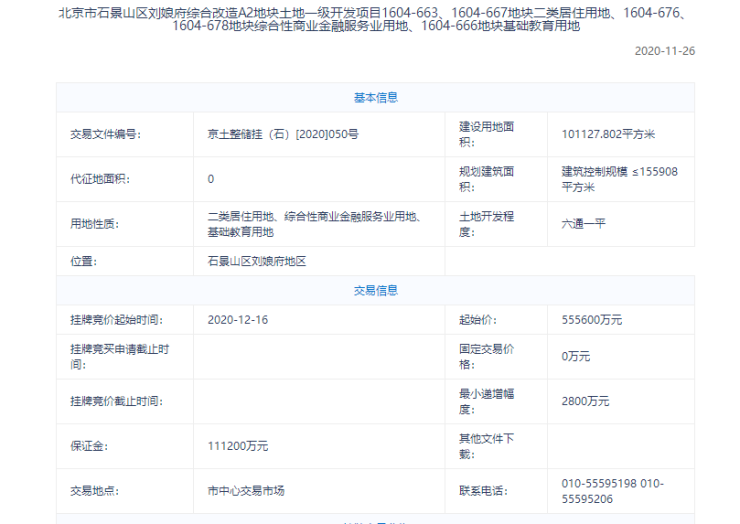Screen dimensions: 740x524
Task: Click the construction land area value 101127.802平方米
Action: click(608, 134)
